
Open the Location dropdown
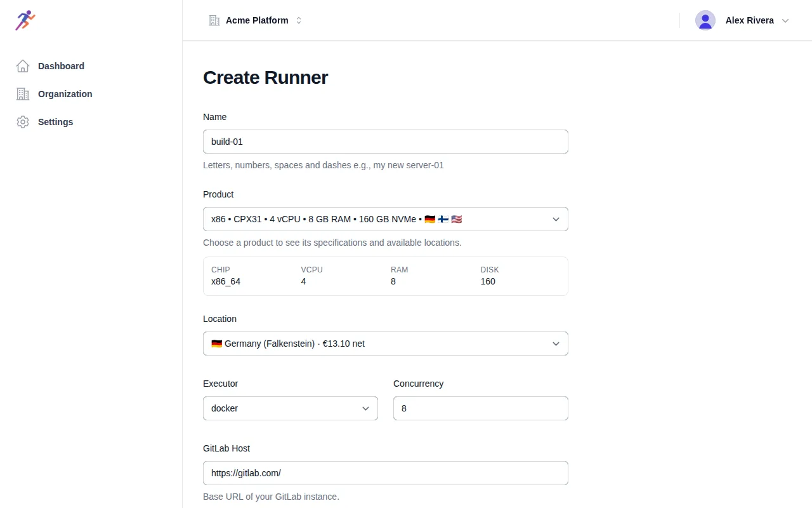tap(386, 344)
